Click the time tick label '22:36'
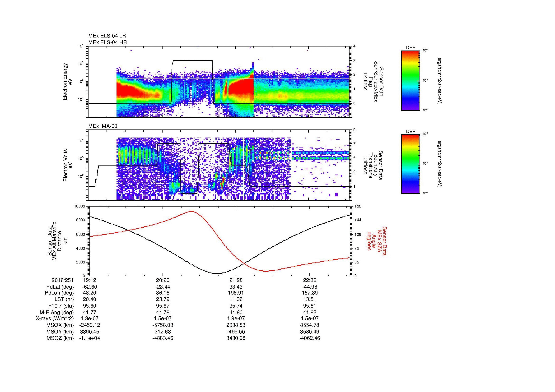Image resolution: width=555 pixels, height=392 pixels. coord(310,280)
